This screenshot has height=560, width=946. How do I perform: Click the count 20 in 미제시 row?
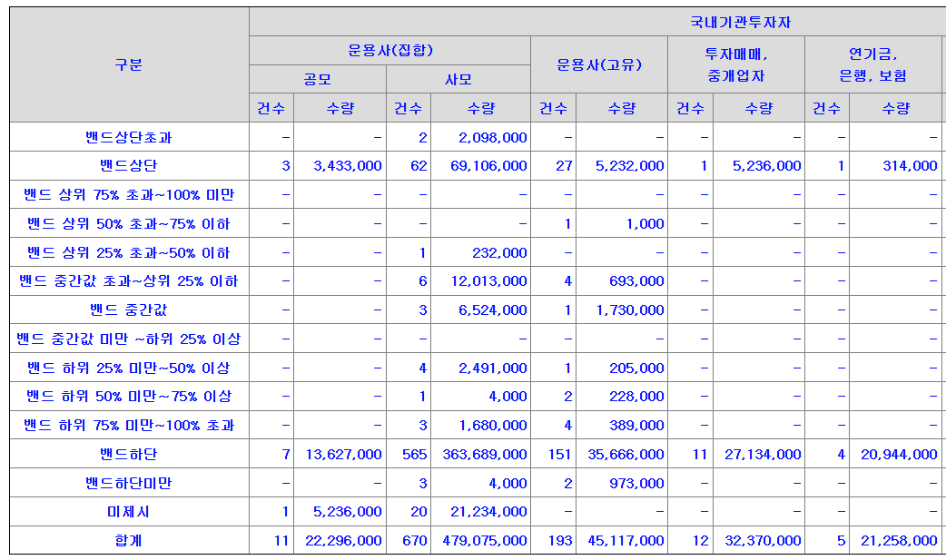(x=419, y=512)
